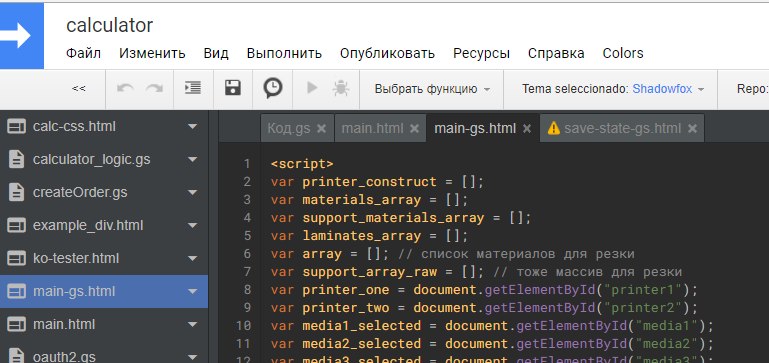Open dropdown arrow for createOrder.gs
The height and width of the screenshot is (363, 769).
[x=192, y=192]
